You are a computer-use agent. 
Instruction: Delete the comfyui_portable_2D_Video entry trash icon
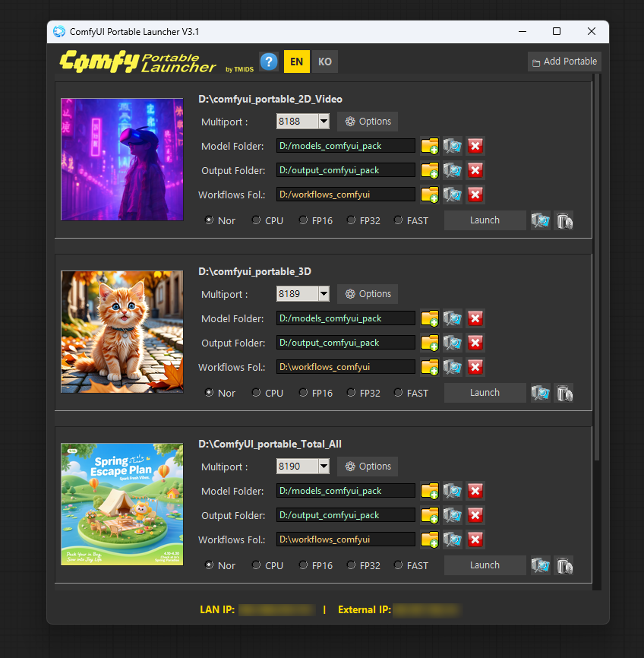(x=563, y=221)
